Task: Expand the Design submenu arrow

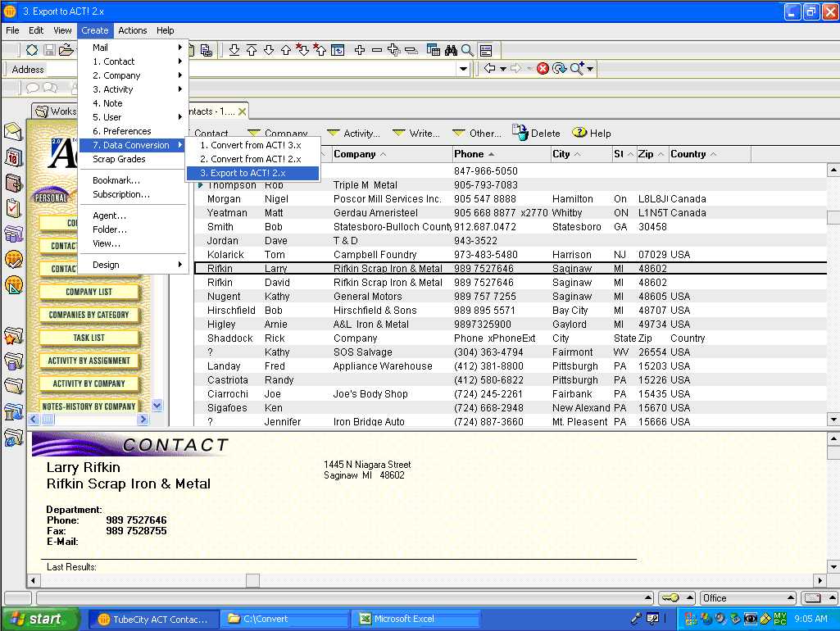Action: point(180,265)
